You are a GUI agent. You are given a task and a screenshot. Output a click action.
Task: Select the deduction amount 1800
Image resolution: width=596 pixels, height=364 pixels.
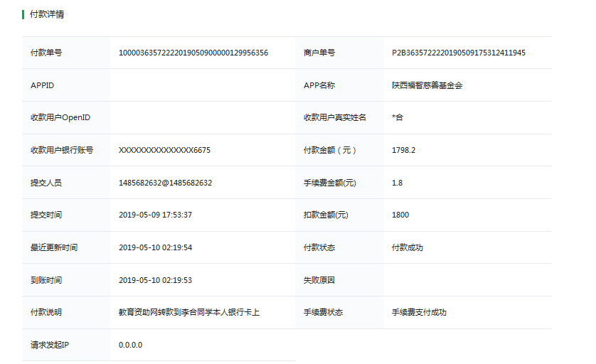400,215
